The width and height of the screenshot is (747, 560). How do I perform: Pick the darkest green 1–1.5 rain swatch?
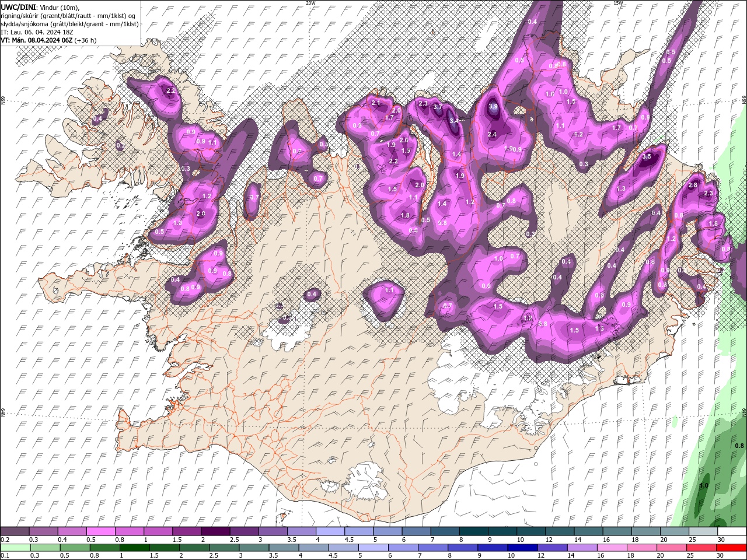[134, 548]
